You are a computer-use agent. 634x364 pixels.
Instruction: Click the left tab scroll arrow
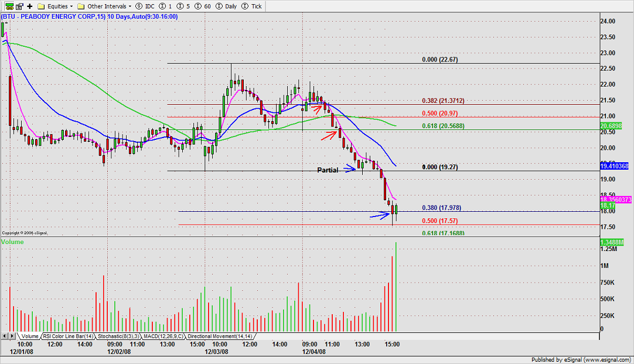pyautogui.click(x=5, y=336)
